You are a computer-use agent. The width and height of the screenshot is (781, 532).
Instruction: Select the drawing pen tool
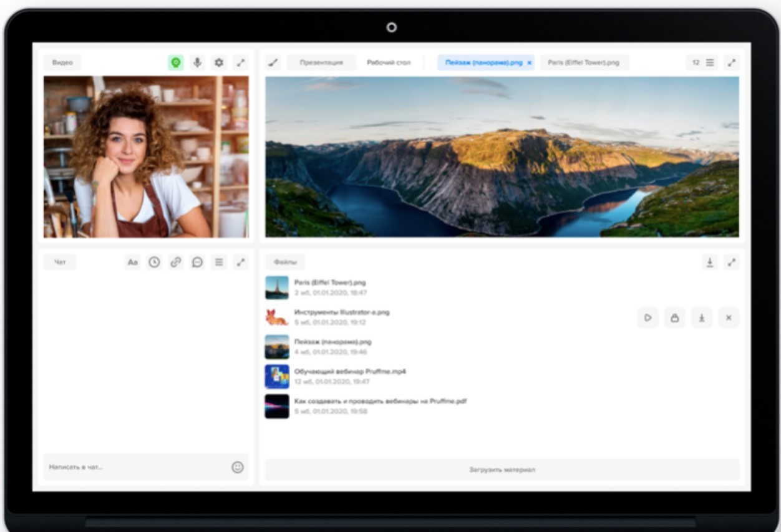273,62
